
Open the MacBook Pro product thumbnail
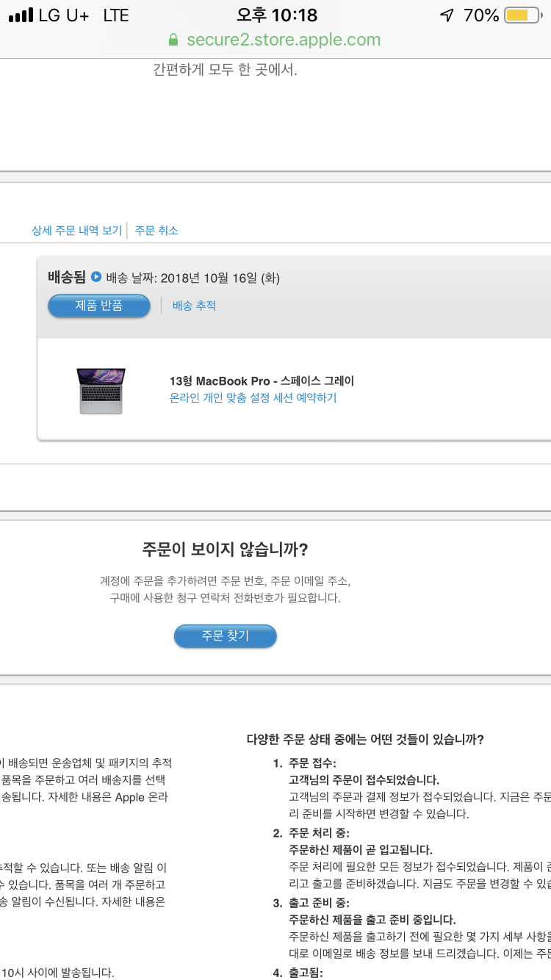[x=101, y=391]
